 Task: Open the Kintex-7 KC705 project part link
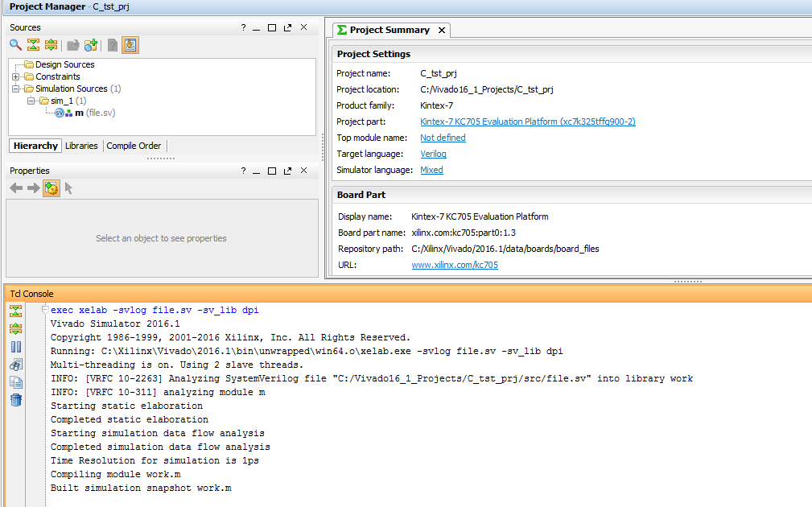[528, 122]
